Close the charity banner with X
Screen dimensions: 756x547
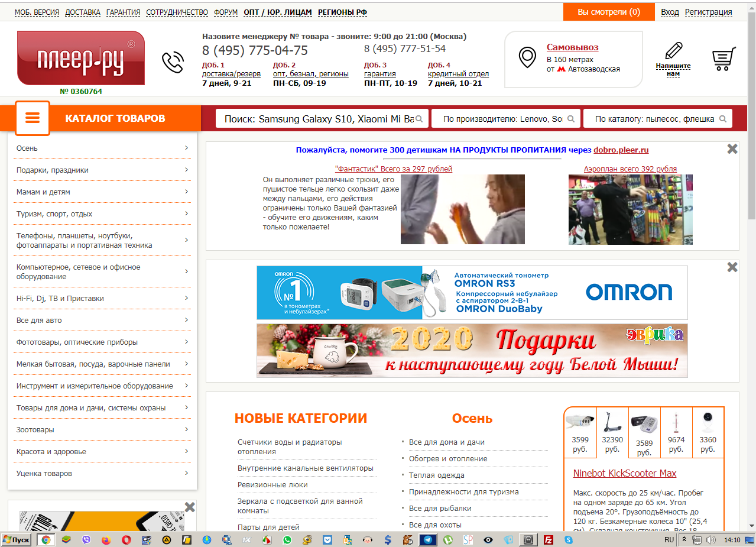click(x=732, y=149)
